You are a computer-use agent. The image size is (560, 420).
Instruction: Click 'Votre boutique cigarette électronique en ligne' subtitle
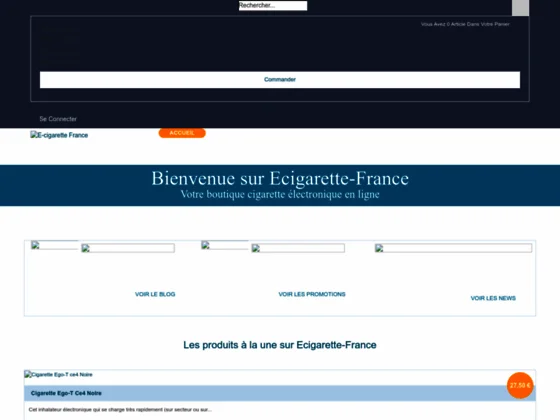pyautogui.click(x=280, y=195)
